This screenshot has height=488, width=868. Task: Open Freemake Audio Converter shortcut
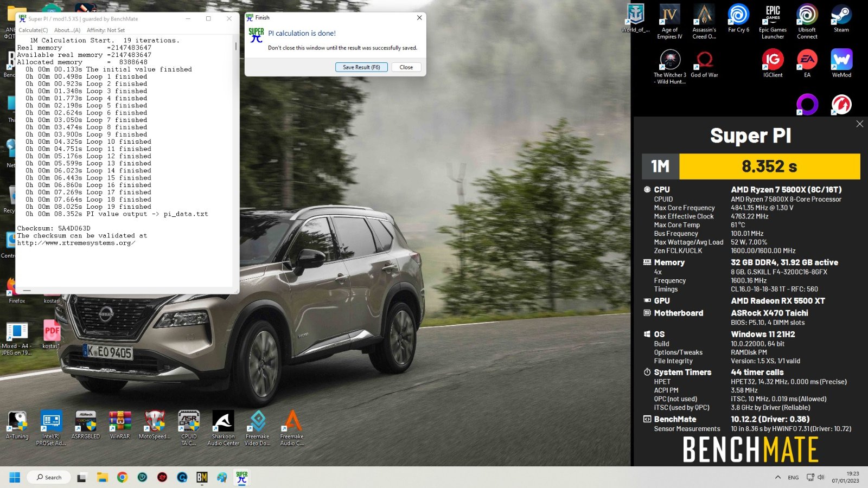point(292,428)
